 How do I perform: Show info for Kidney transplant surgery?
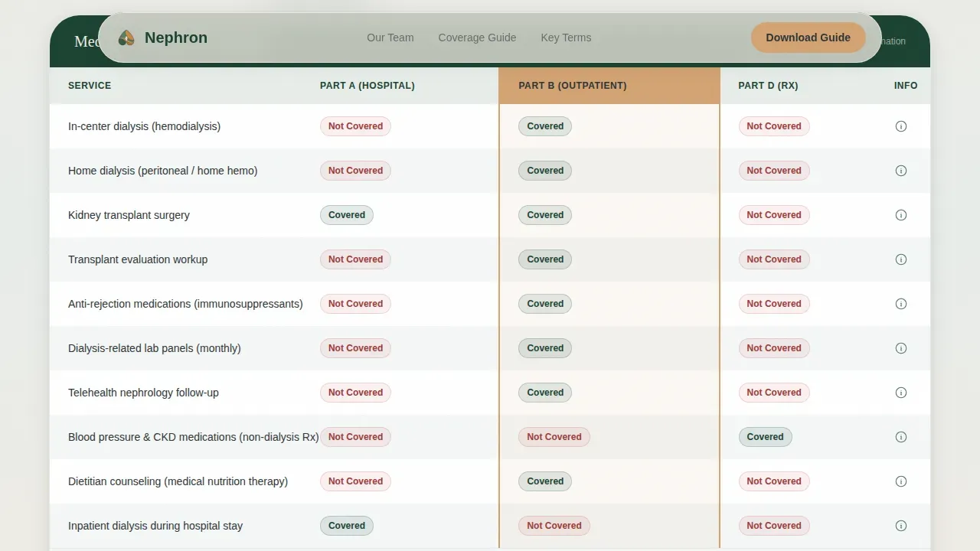(901, 215)
